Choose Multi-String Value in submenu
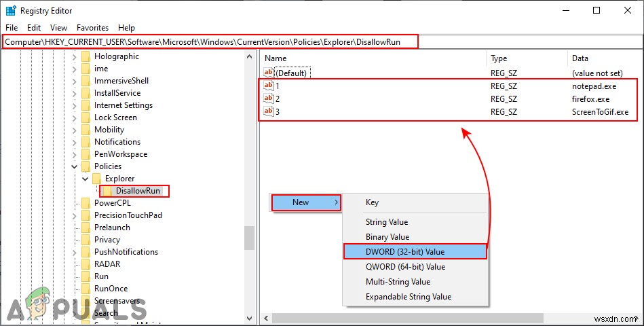Screen dimensions: 644x326 tap(415, 282)
